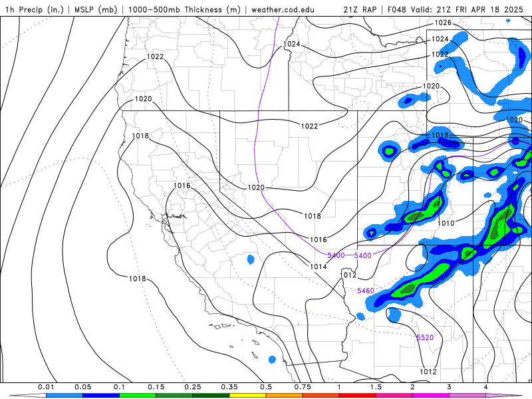532x399 pixels.
Task: Click the 'MSLP (mb)' header label
Action: (96, 9)
